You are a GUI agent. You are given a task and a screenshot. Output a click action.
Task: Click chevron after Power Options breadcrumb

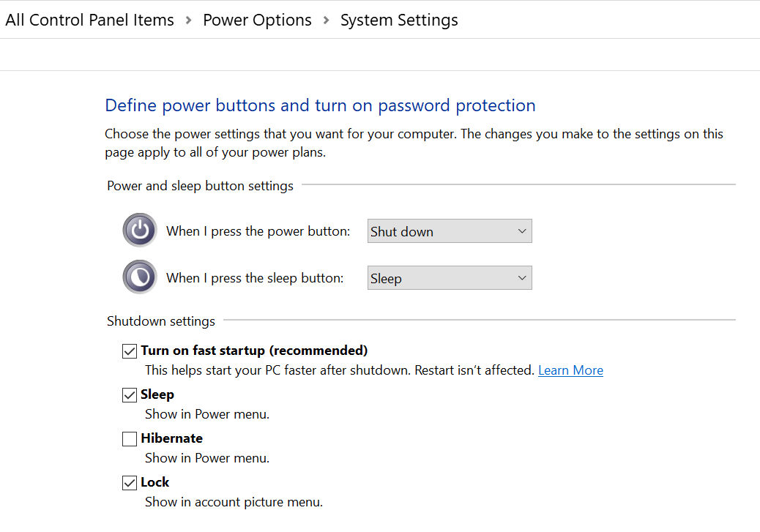click(x=326, y=20)
